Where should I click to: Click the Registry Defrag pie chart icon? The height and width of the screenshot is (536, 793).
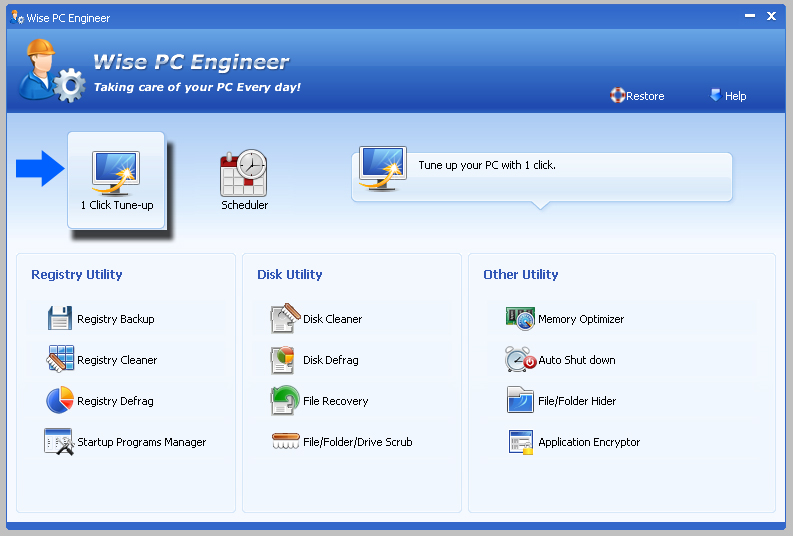click(60, 400)
